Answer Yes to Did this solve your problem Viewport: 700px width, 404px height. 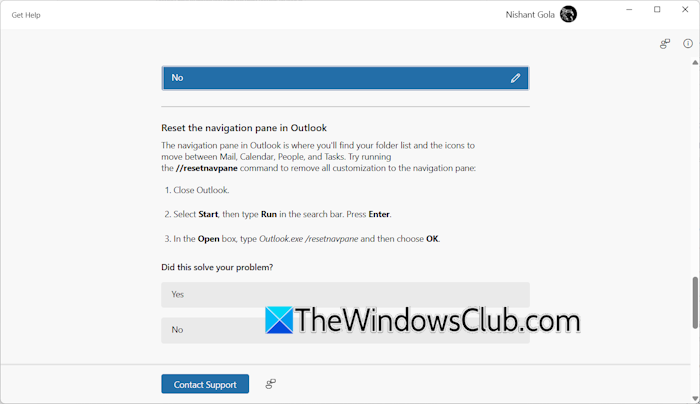[x=345, y=295]
